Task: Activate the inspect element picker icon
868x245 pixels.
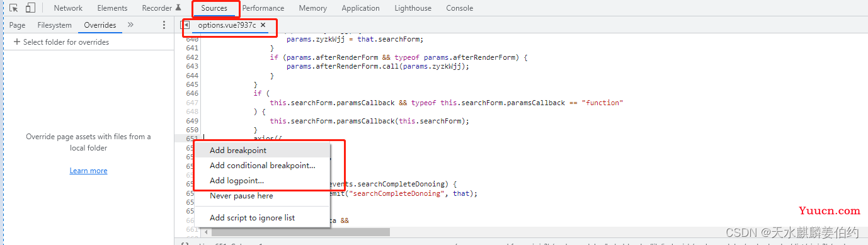Action: point(14,8)
